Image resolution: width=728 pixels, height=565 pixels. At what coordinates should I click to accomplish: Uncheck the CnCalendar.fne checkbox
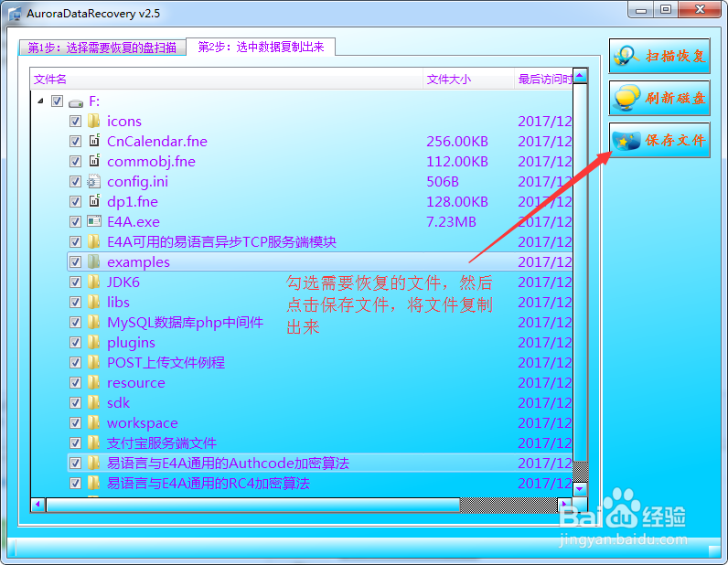click(x=75, y=141)
